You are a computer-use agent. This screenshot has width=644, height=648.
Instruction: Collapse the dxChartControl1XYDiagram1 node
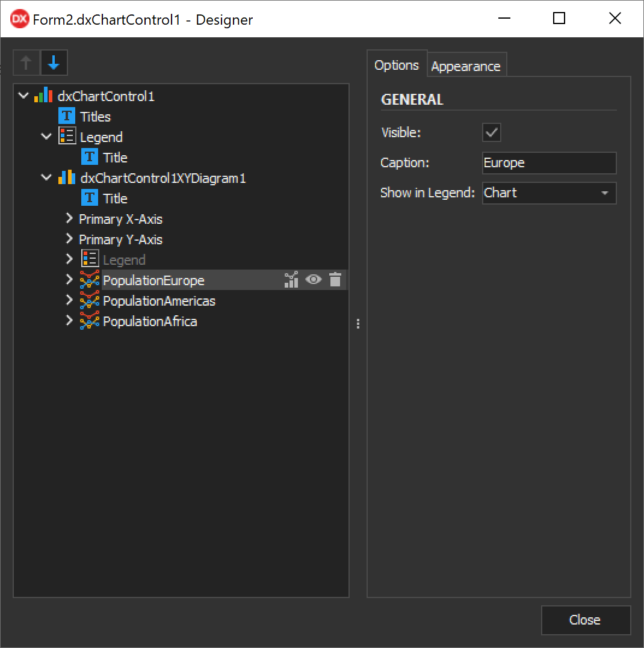46,178
